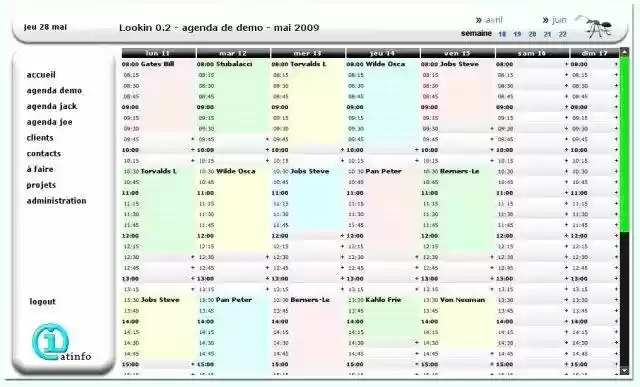The image size is (640, 387).
Task: Switch to semaine 18
Action: (x=502, y=34)
